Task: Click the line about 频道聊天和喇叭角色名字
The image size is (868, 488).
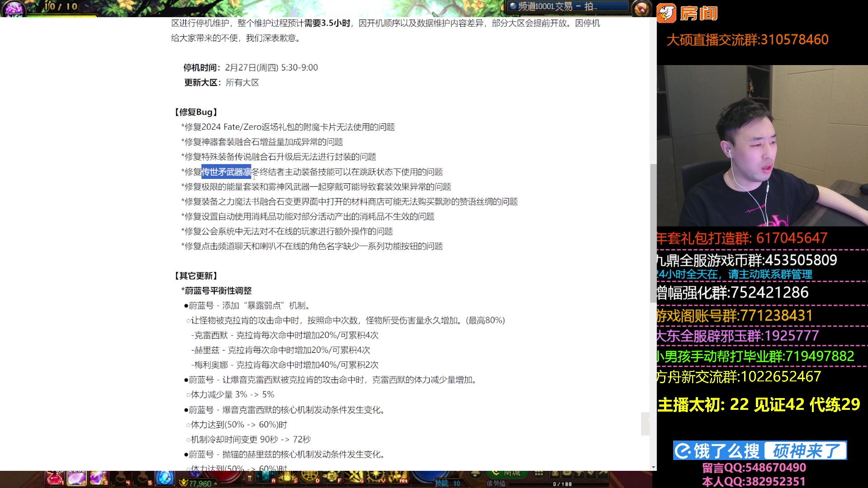Action: pyautogui.click(x=312, y=246)
